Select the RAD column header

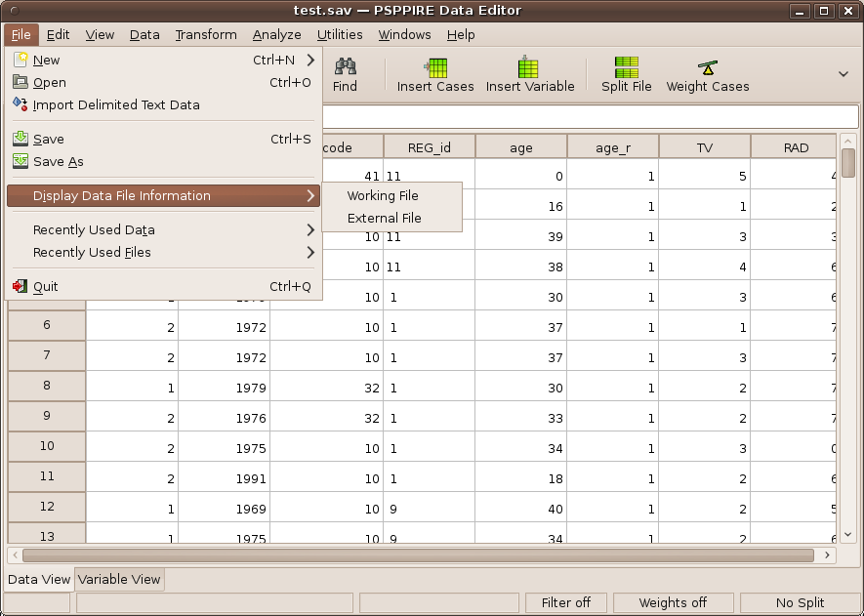(x=794, y=147)
